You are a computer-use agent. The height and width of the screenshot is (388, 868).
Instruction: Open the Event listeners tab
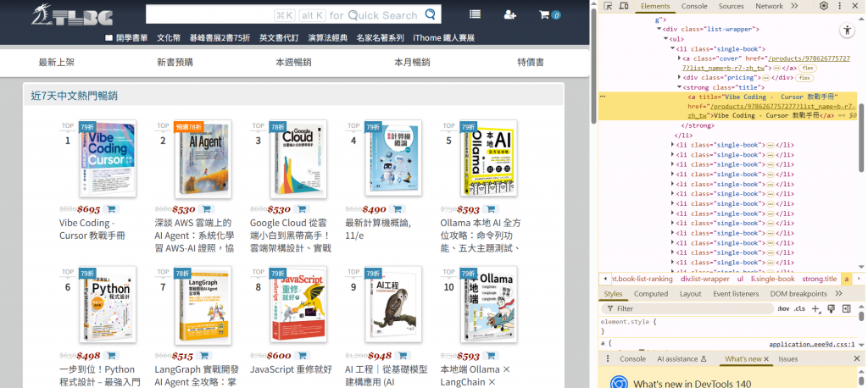[736, 294]
